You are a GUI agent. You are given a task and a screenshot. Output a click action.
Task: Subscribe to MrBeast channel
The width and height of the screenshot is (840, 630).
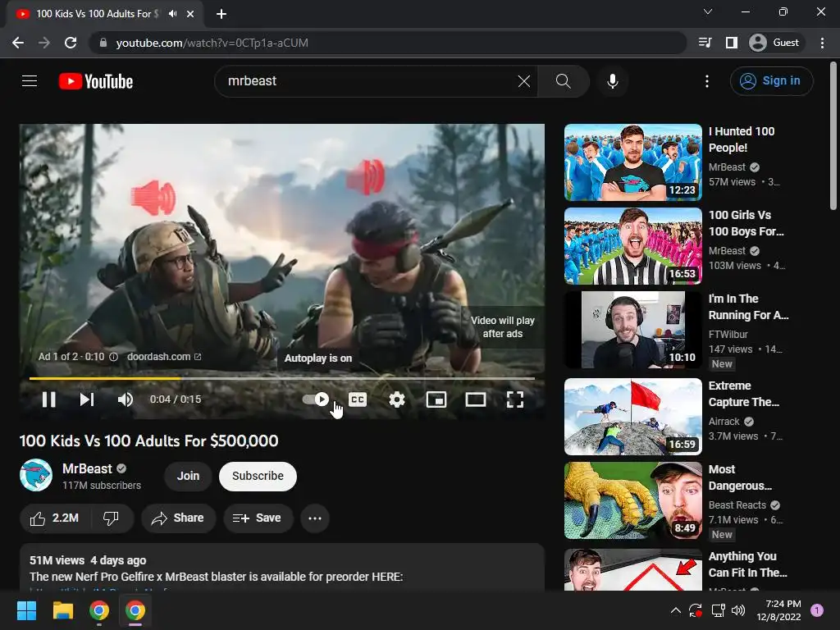point(258,477)
